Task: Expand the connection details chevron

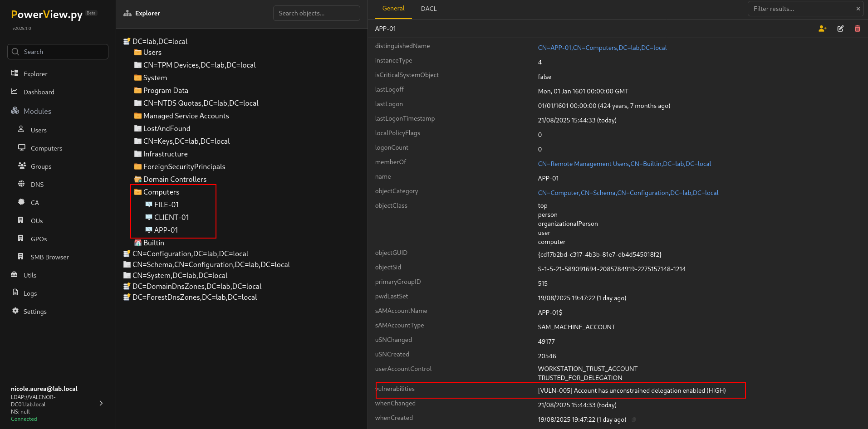Action: (x=101, y=403)
